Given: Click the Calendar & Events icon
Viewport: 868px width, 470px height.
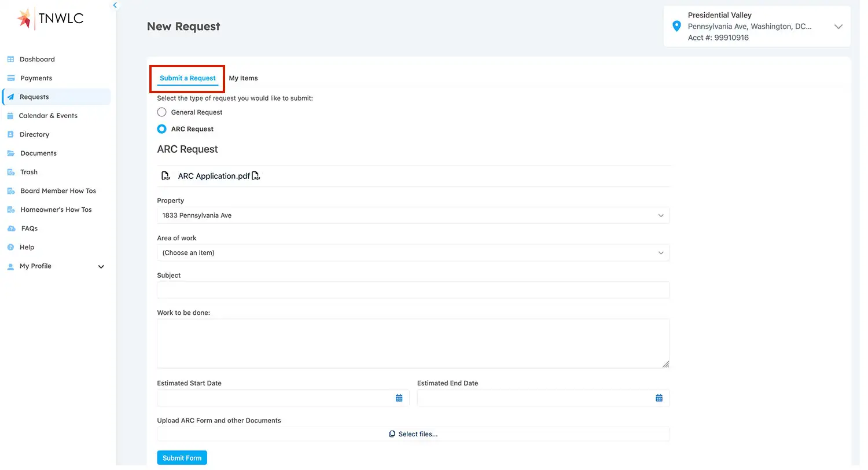Looking at the screenshot, I should point(10,116).
